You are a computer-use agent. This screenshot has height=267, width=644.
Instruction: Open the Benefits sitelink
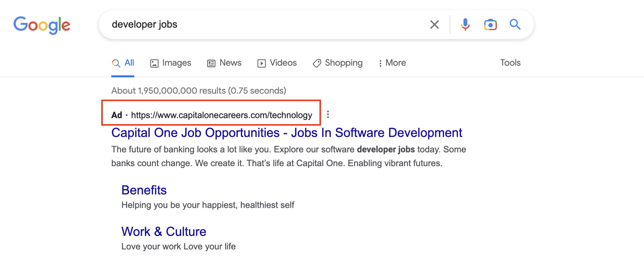pyautogui.click(x=144, y=190)
